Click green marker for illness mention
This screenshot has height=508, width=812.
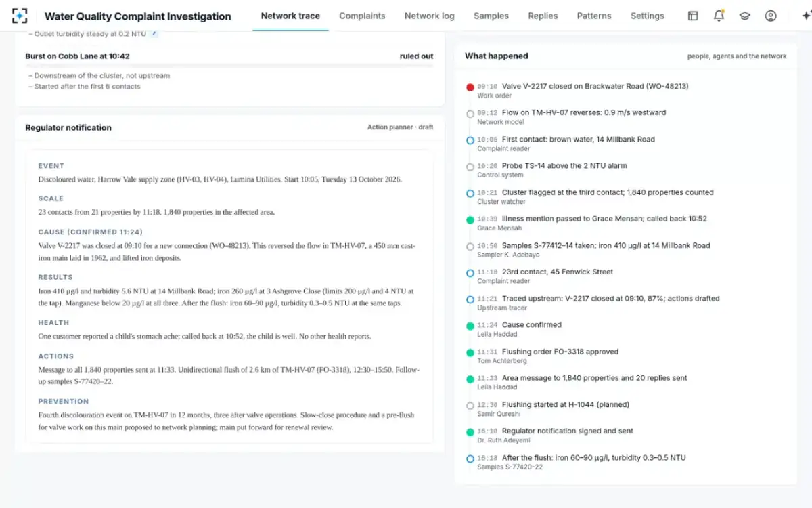470,220
